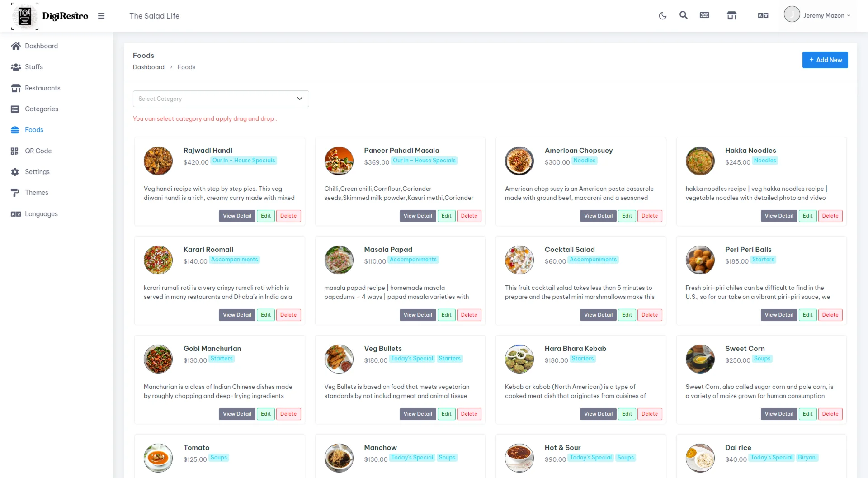The height and width of the screenshot is (478, 868).
Task: Click the search magnifier icon
Action: tap(684, 15)
